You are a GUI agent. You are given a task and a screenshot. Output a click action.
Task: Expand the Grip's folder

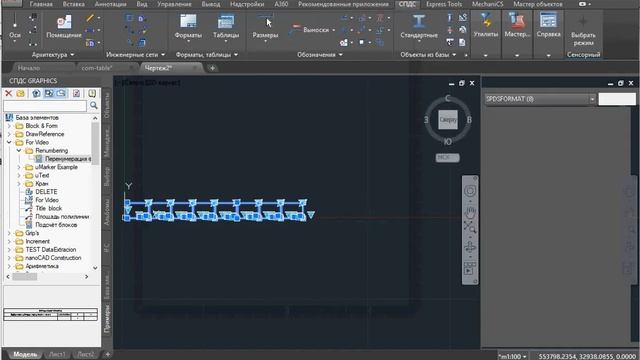coord(9,233)
